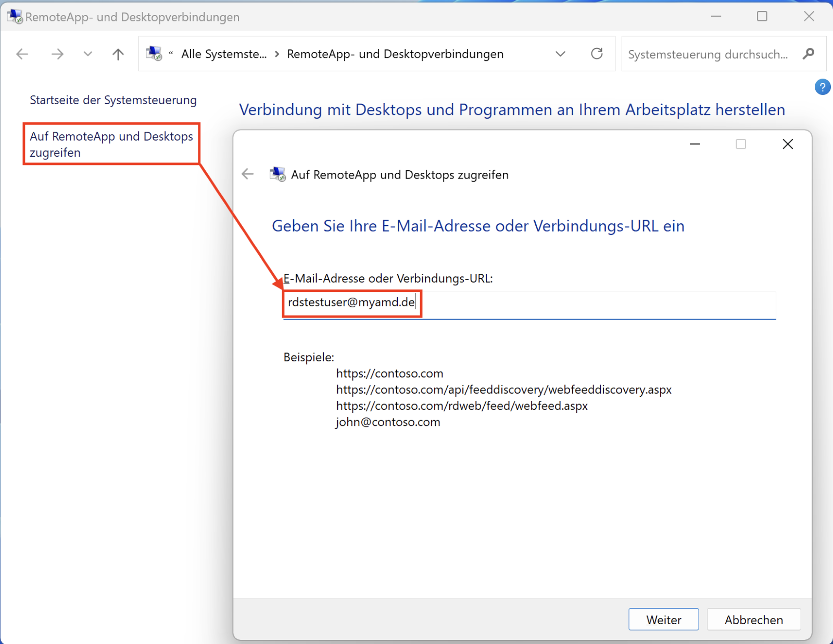Image resolution: width=833 pixels, height=644 pixels.
Task: Expand hidden breadcrumb path chevrons
Action: 171,54
